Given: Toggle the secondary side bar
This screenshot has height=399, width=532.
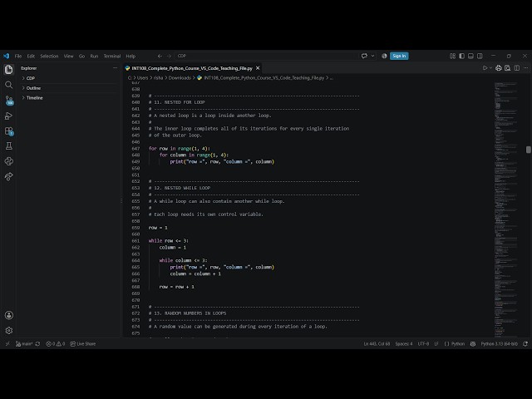Looking at the screenshot, I should click(x=480, y=56).
